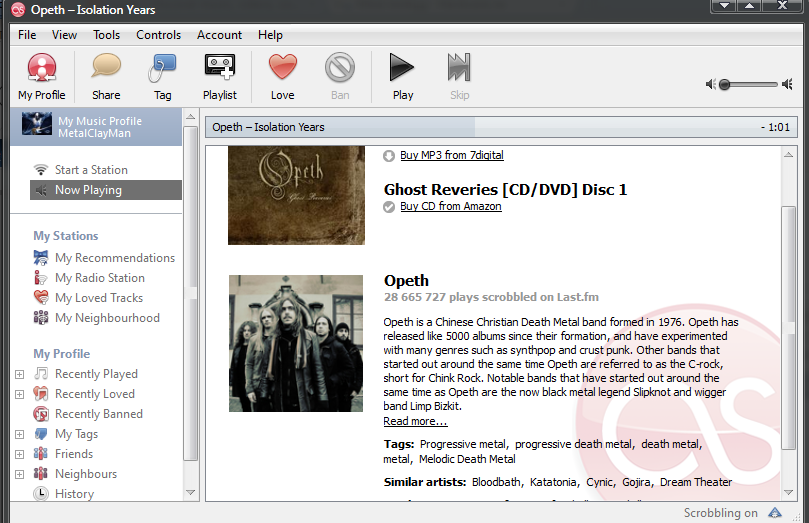Image resolution: width=809 pixels, height=523 pixels.
Task: Open the View menu
Action: coord(64,35)
